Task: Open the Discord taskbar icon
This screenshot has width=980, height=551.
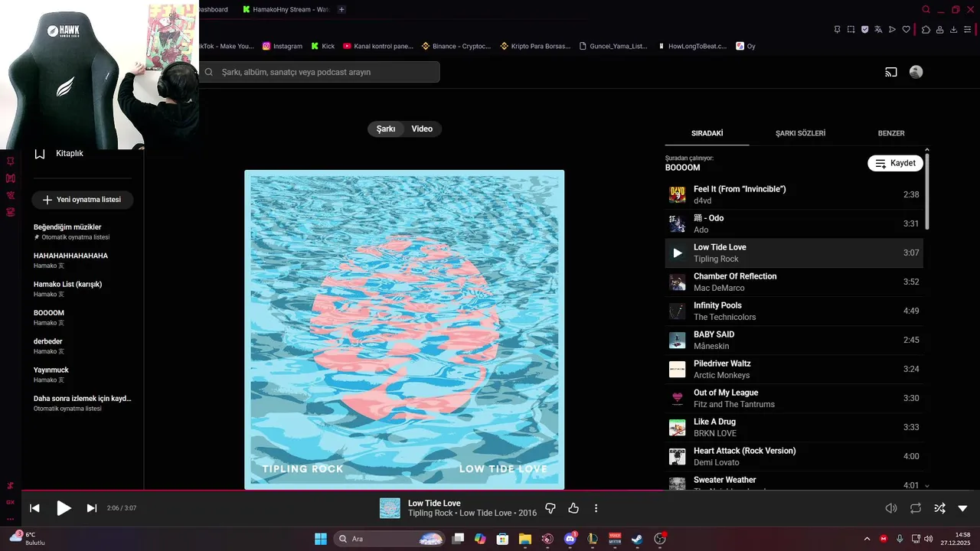Action: click(x=570, y=539)
